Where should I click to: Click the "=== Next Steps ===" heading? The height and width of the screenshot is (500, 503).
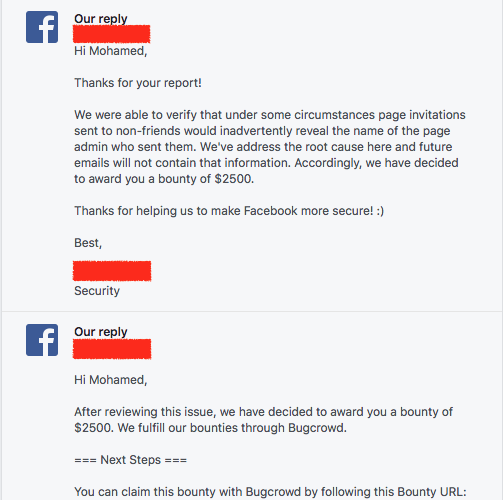coord(130,460)
